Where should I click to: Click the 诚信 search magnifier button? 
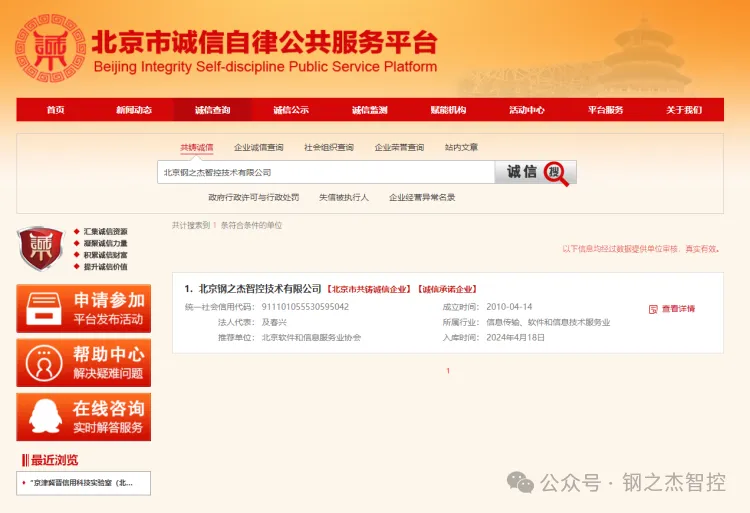pyautogui.click(x=536, y=172)
